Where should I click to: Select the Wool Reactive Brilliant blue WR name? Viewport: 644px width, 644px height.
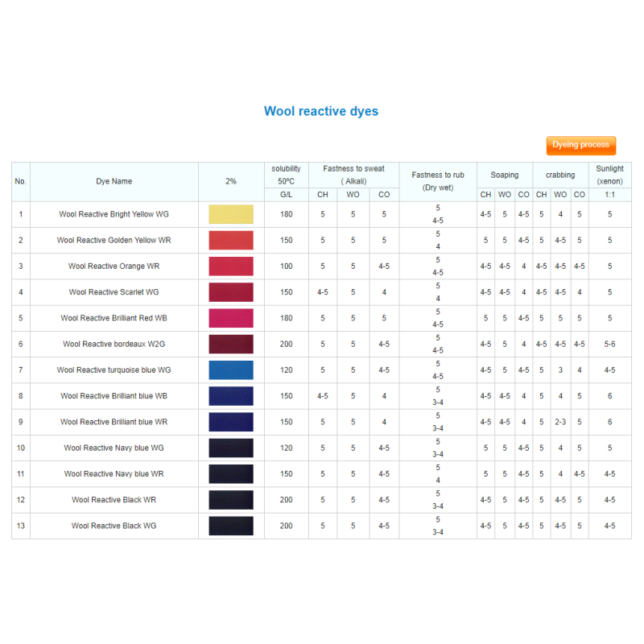point(114,422)
